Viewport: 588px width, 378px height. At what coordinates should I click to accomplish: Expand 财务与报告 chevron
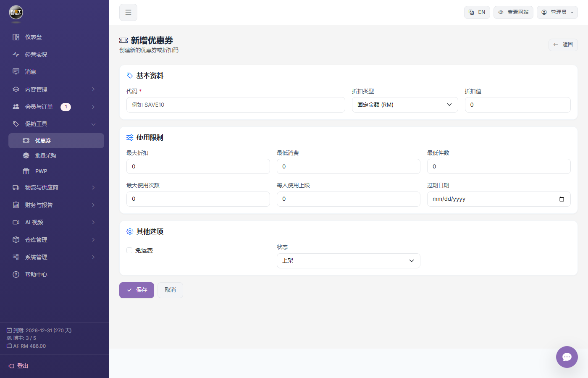click(93, 205)
